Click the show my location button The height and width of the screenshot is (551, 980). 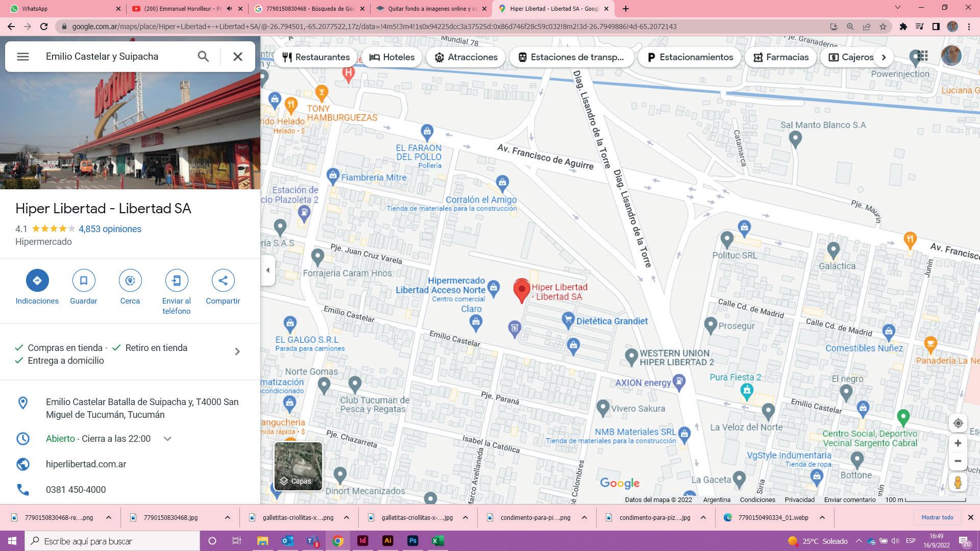tap(958, 423)
